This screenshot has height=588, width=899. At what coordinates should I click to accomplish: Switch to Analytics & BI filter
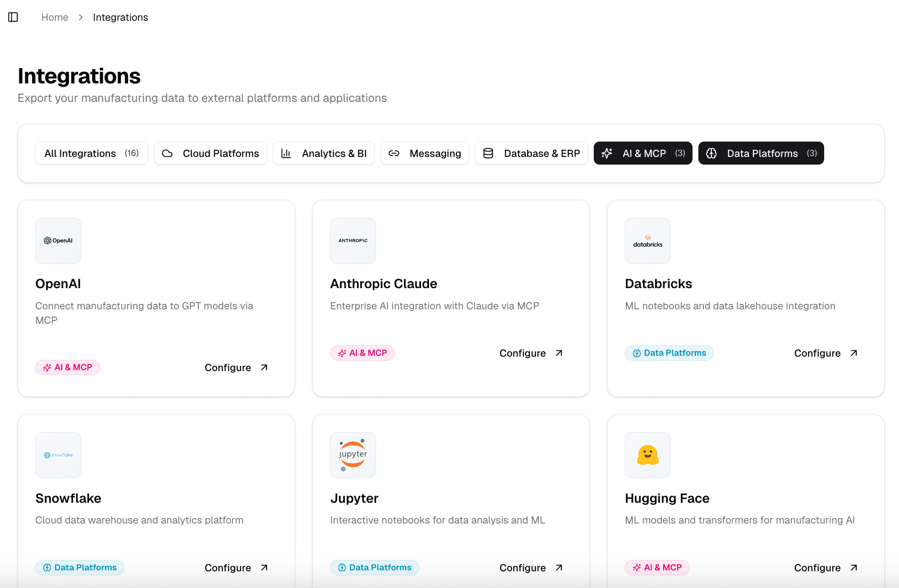324,153
